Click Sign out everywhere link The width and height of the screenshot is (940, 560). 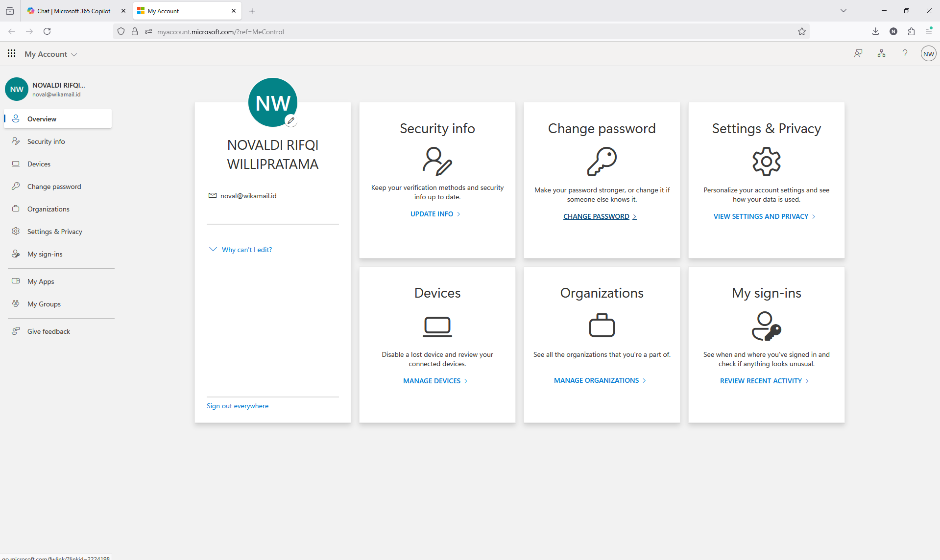pos(238,406)
